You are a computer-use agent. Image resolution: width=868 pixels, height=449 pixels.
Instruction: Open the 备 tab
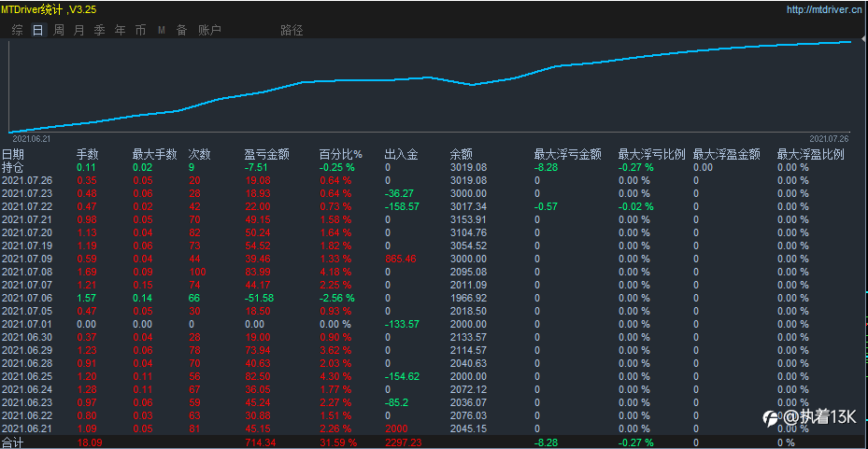(181, 30)
